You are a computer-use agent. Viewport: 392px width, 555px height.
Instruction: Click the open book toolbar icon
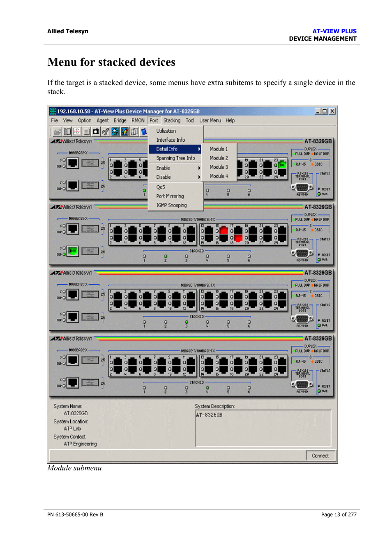click(x=67, y=131)
